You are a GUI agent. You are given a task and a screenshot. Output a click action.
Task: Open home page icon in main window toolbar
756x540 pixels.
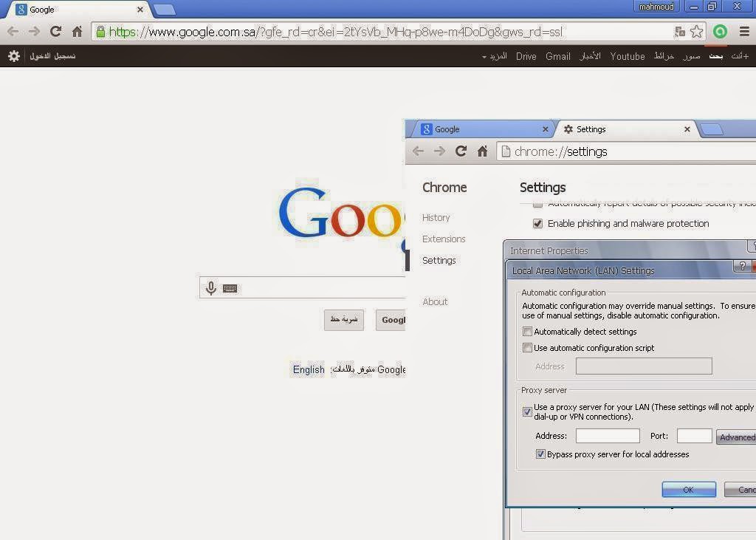pos(77,32)
